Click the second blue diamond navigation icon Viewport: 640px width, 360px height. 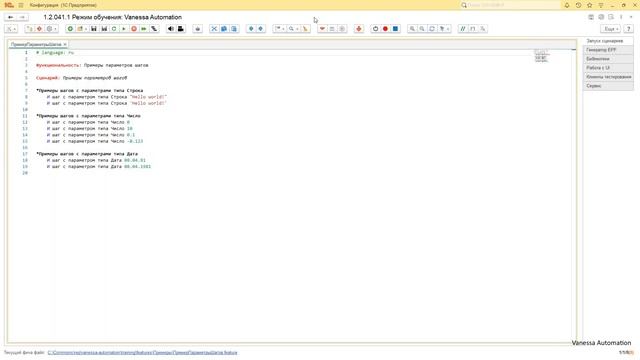tap(260, 29)
